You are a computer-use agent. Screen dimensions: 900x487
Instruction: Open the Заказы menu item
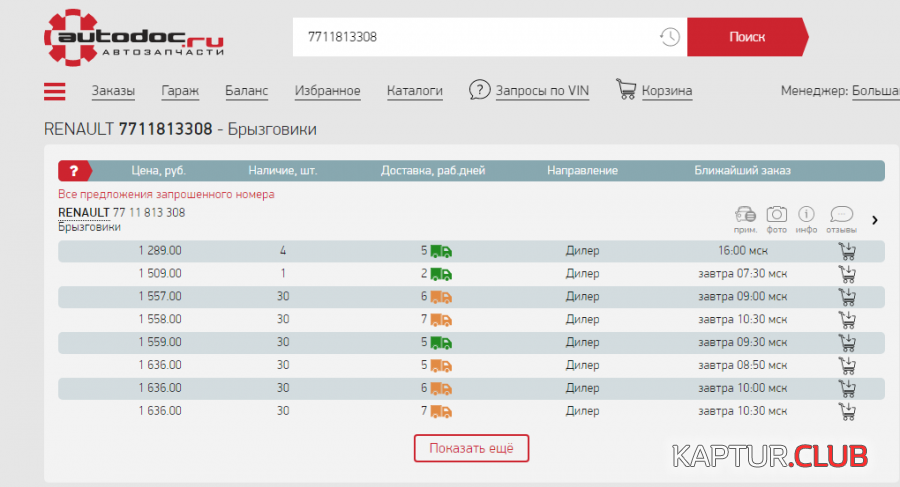(113, 91)
